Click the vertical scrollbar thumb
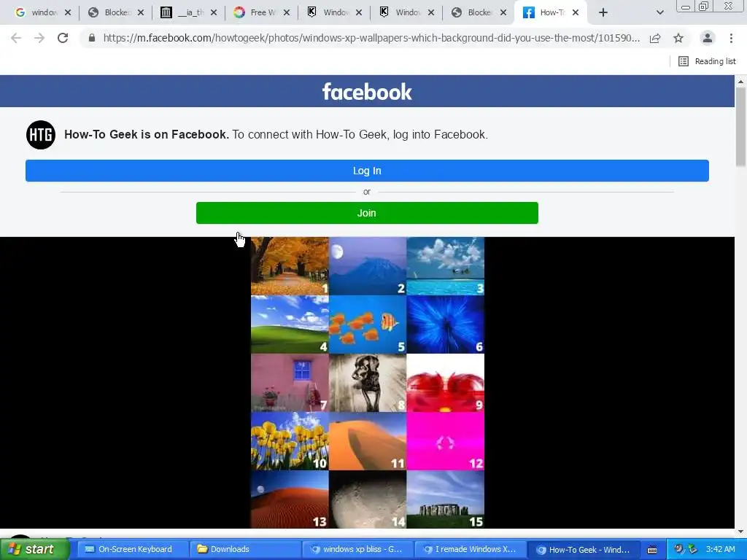This screenshot has width=747, height=560. click(741, 127)
